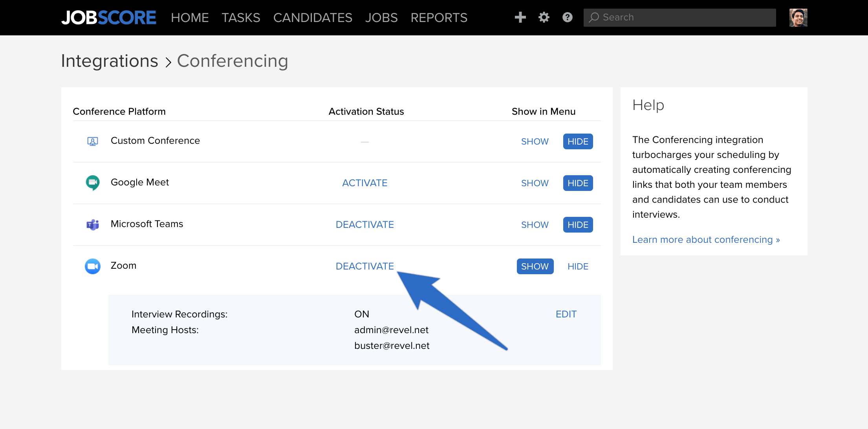This screenshot has height=429, width=868.
Task: Click the Activation Status column header
Action: point(366,112)
